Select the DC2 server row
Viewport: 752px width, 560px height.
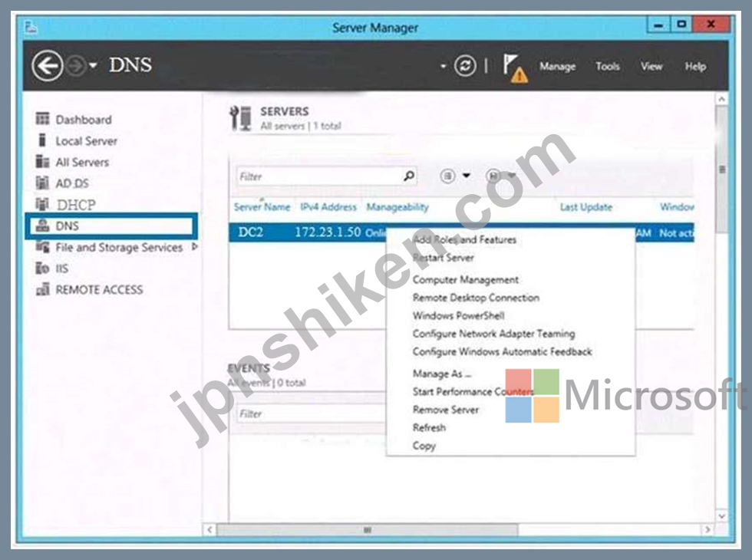coord(461,232)
